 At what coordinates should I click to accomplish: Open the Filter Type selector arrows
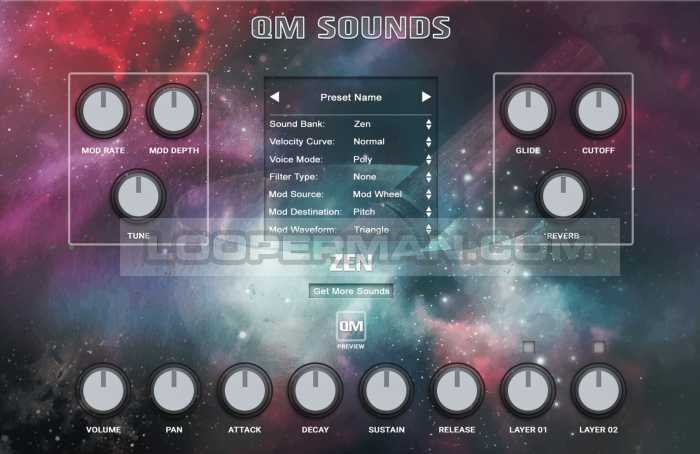(x=428, y=177)
